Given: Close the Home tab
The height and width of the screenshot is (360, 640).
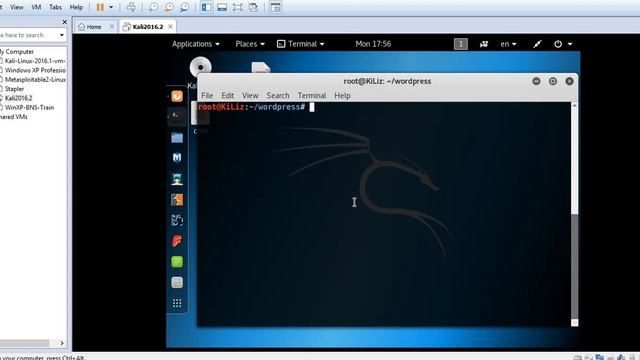Looking at the screenshot, I should point(112,27).
